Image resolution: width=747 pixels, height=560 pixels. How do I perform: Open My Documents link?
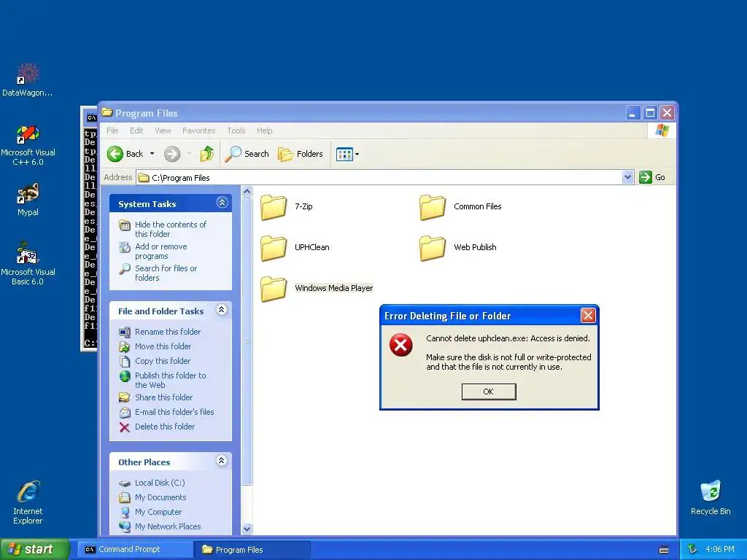160,497
